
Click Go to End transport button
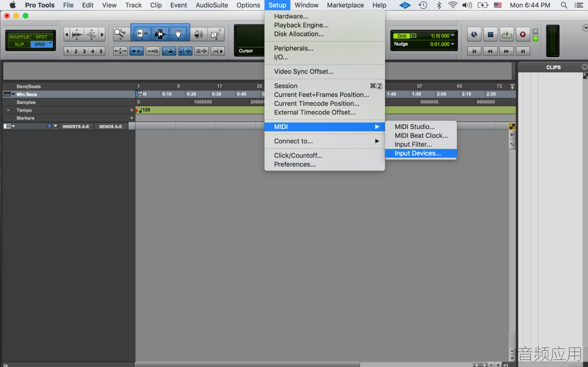(523, 51)
